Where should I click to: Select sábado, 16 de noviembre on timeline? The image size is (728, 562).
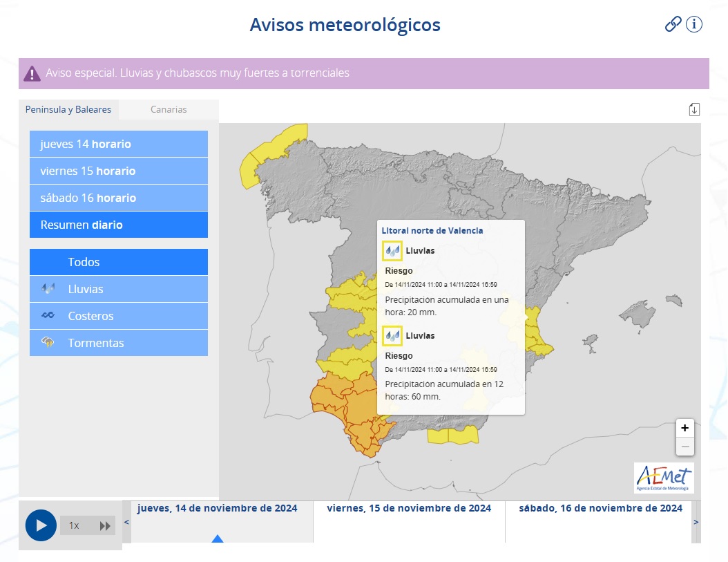598,509
